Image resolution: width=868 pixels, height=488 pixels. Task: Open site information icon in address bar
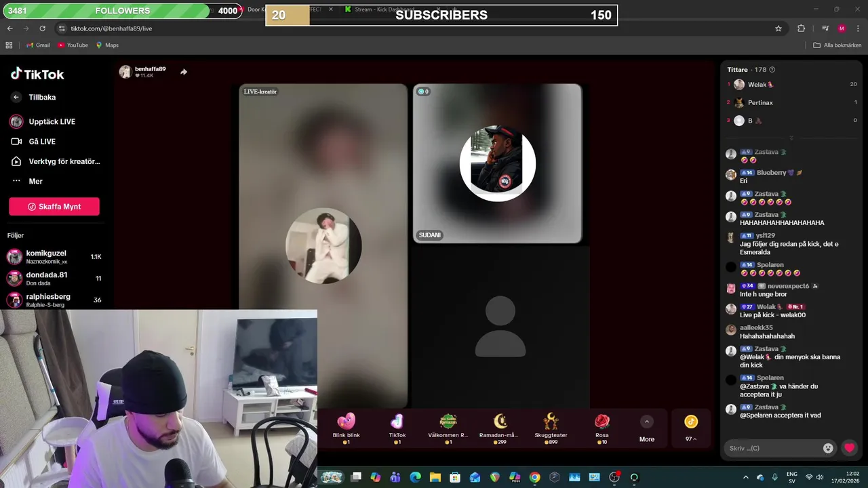pos(62,28)
